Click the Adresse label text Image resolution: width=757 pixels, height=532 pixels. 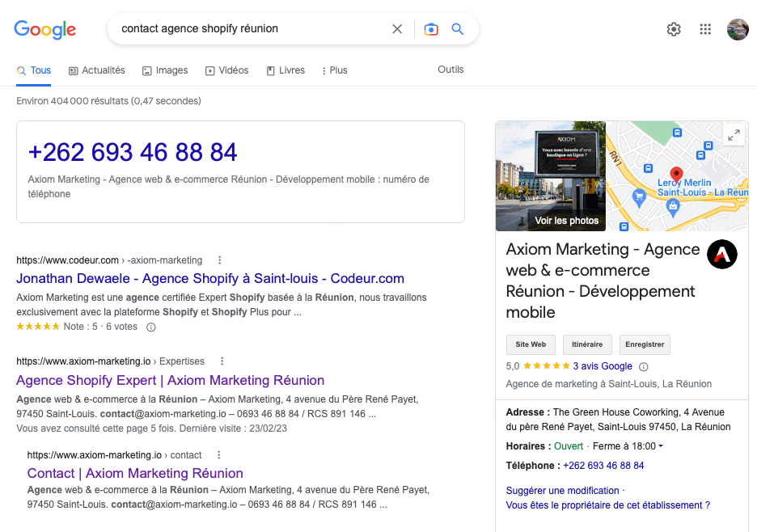click(x=528, y=412)
